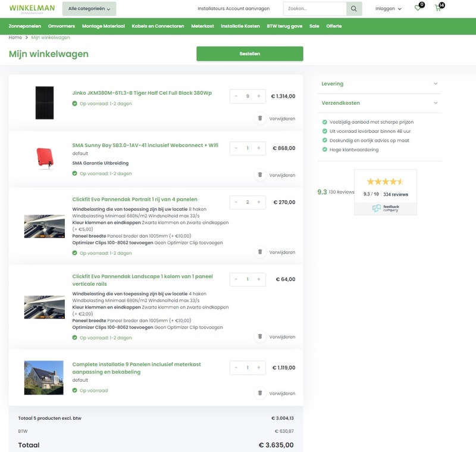Open the Sale menu item
476x452 pixels.
314,26
